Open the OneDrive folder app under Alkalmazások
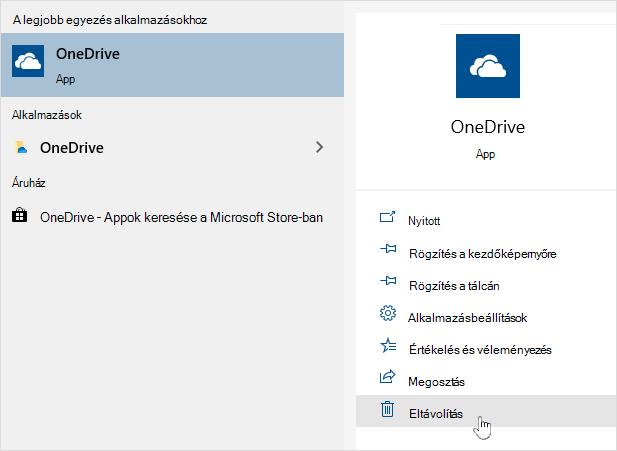The image size is (617, 451). click(172, 148)
